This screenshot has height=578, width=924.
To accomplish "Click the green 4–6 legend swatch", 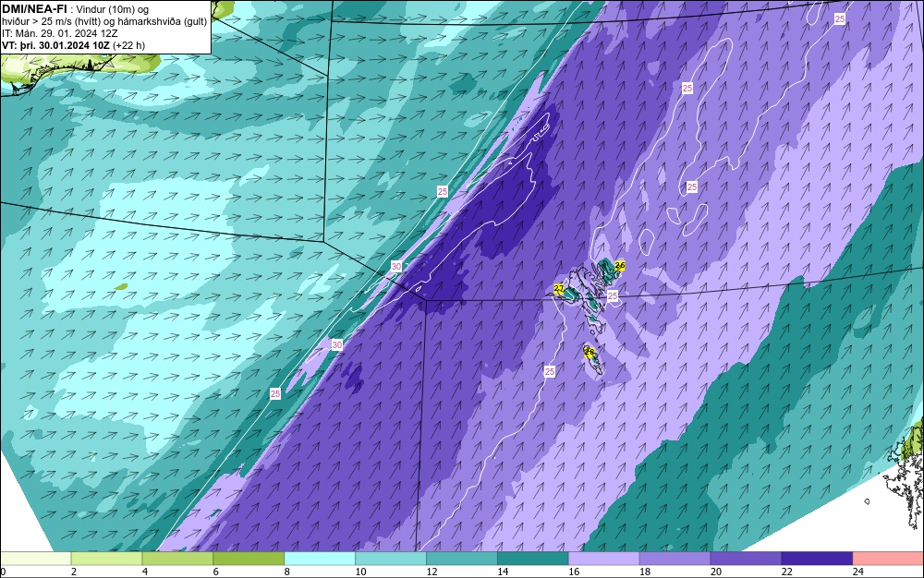I will (177, 559).
